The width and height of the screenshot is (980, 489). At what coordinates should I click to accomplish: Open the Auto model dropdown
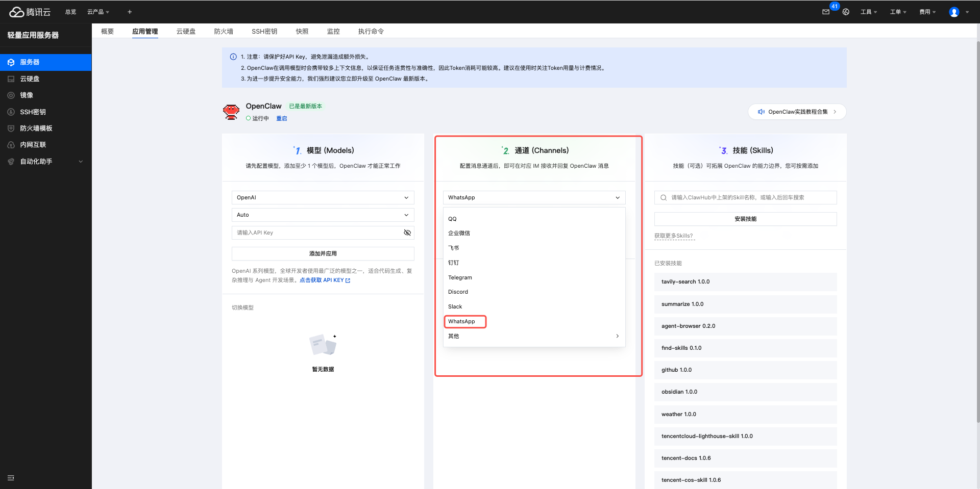[323, 215]
